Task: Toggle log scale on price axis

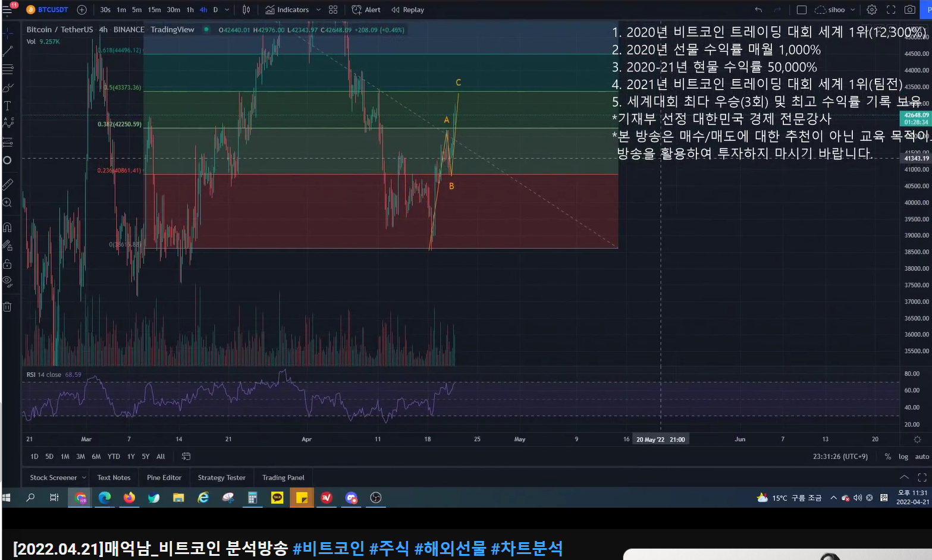Action: coord(903,457)
